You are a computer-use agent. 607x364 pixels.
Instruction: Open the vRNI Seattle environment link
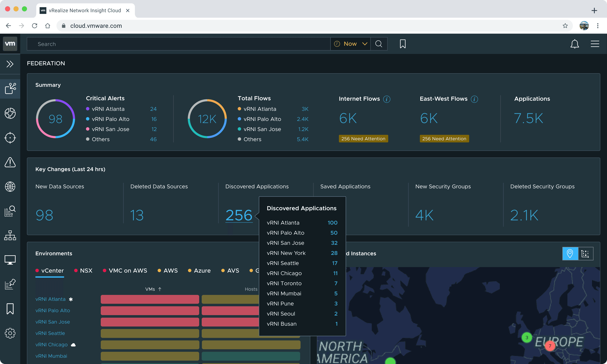(x=50, y=333)
